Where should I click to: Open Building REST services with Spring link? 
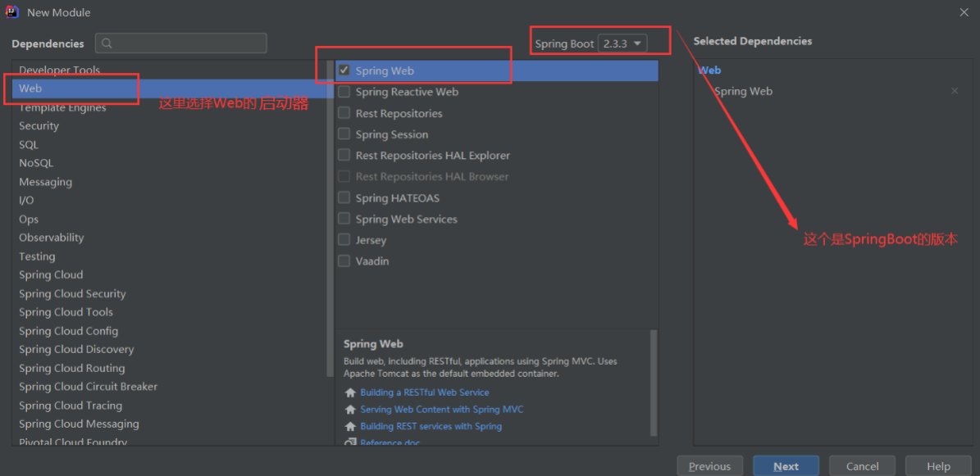click(x=431, y=426)
